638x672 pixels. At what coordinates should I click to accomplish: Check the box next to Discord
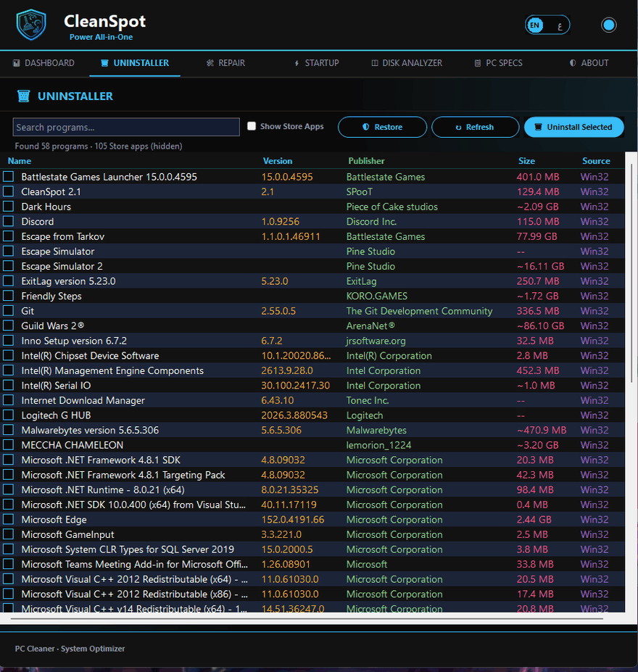coord(8,221)
